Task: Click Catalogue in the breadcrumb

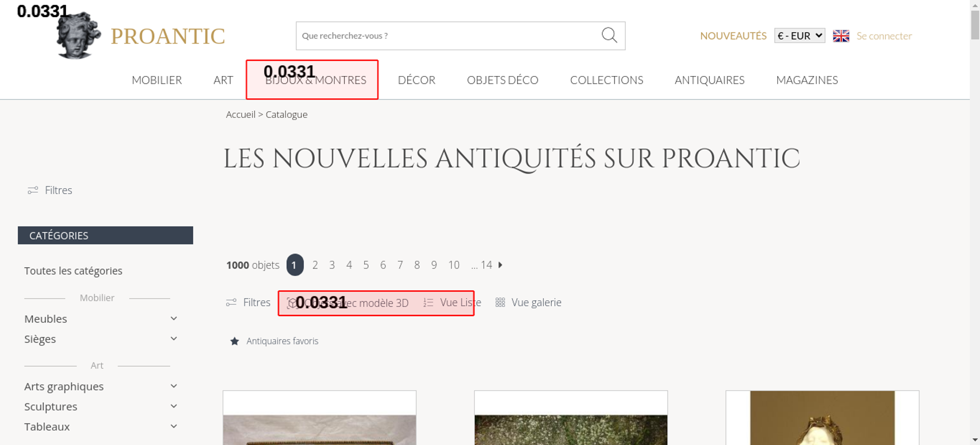Action: coord(287,114)
